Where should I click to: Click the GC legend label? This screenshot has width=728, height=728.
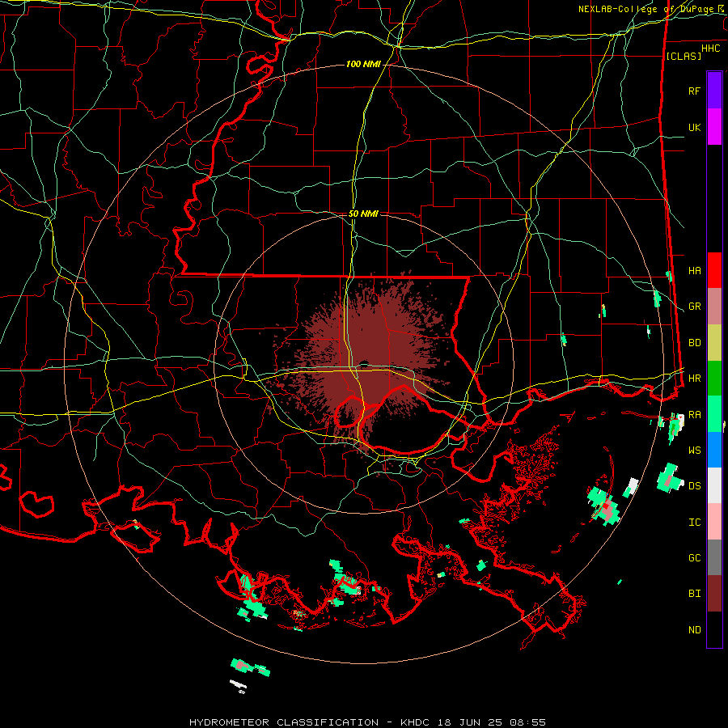(x=694, y=558)
